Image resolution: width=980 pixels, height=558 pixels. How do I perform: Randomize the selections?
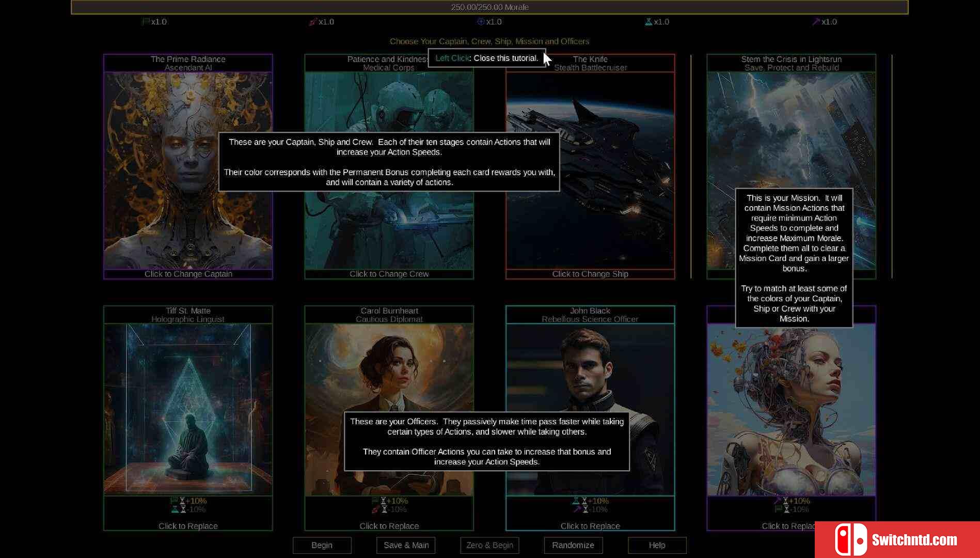point(573,545)
